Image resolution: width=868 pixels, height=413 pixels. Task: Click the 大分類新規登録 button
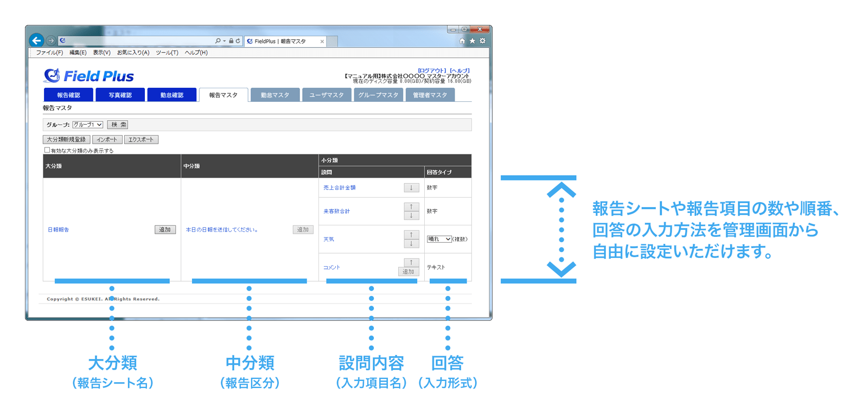(x=66, y=139)
